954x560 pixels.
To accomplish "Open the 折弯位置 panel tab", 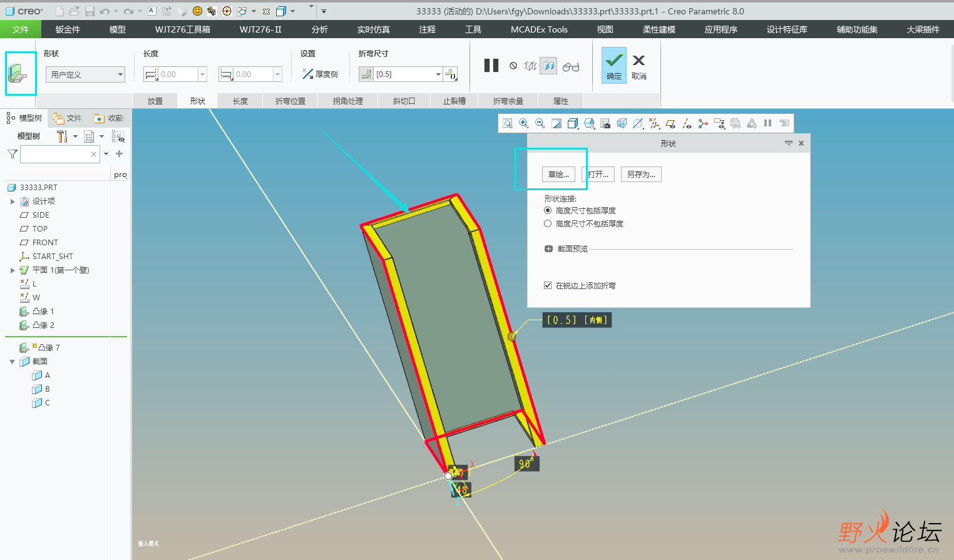I will coord(290,101).
